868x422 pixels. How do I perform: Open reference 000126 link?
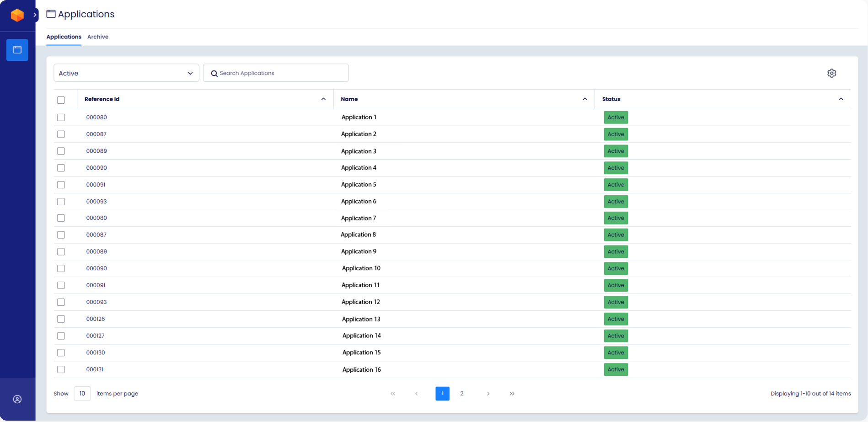pos(95,319)
